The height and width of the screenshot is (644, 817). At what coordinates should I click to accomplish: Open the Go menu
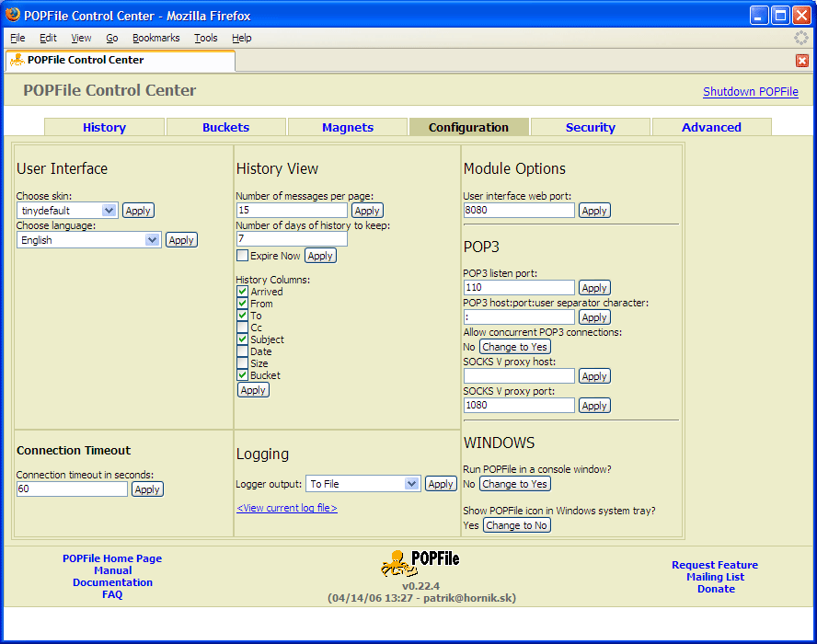point(112,38)
